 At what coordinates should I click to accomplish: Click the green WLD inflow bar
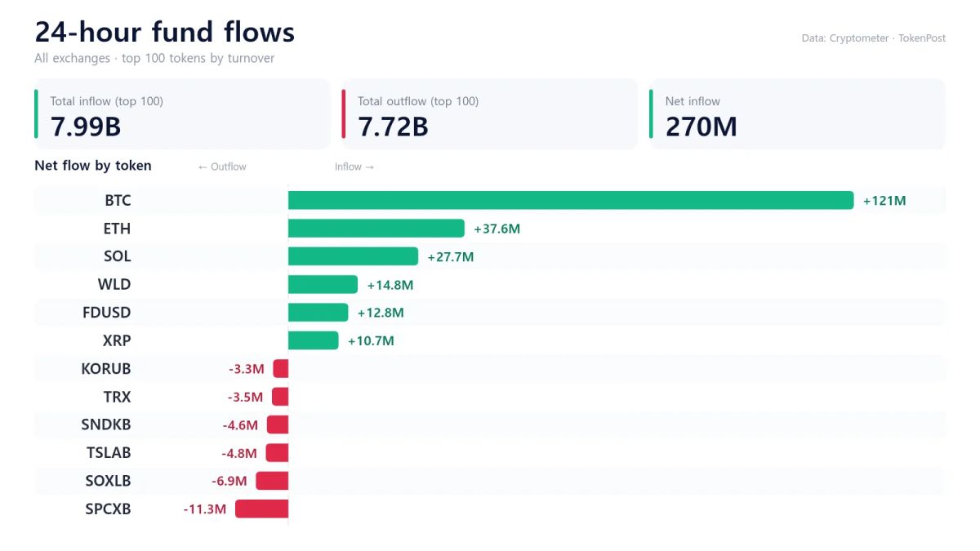[323, 284]
